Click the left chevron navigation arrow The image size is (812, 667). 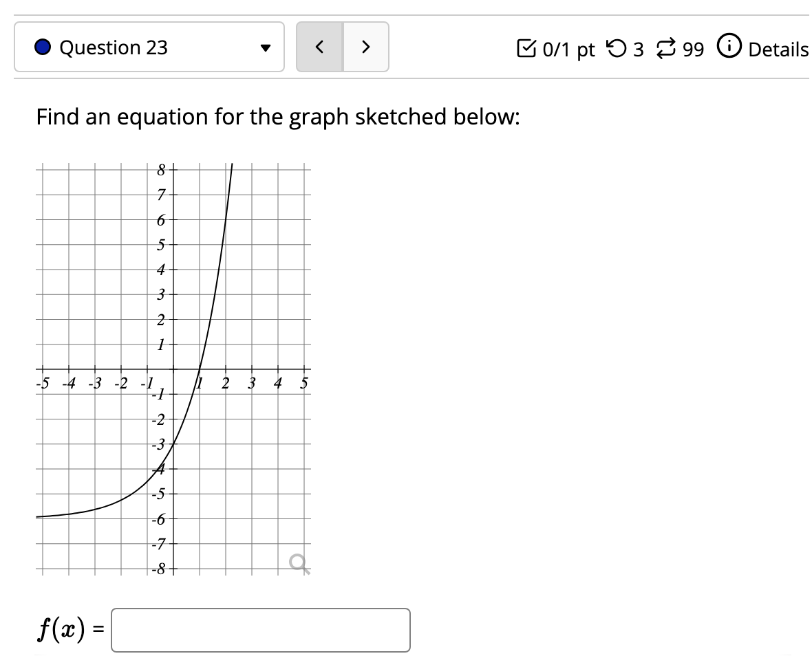(319, 47)
